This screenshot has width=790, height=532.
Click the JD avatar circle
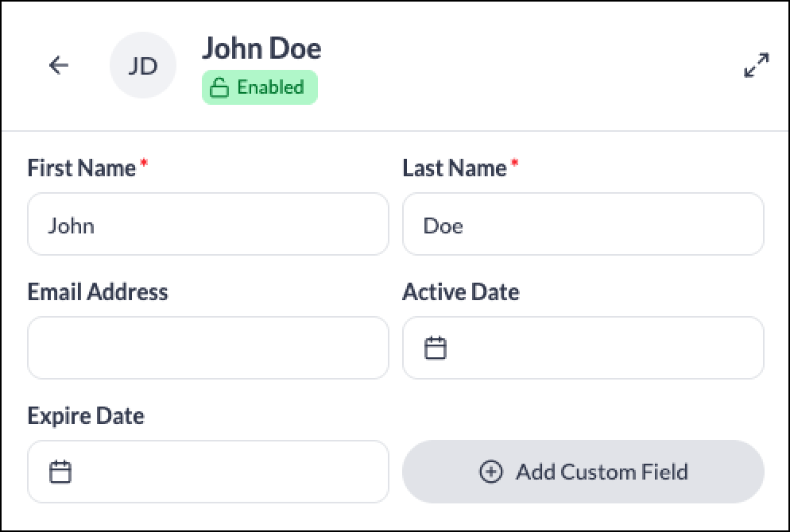point(143,65)
